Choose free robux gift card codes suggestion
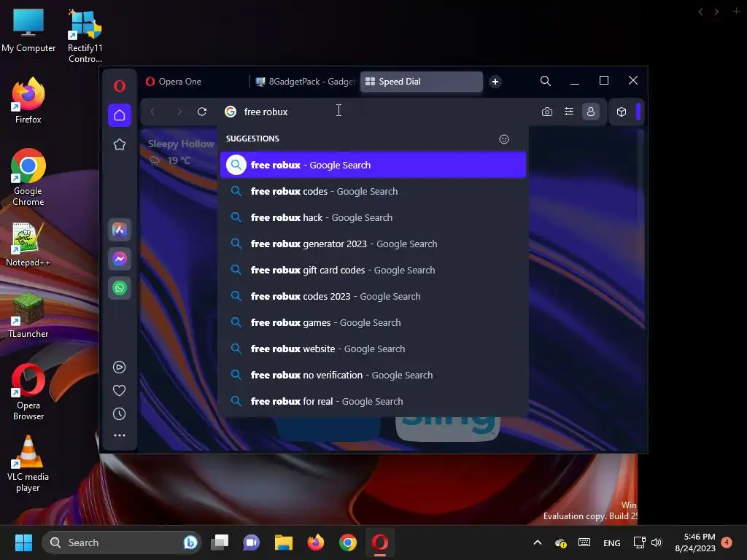The image size is (747, 560). [373, 270]
